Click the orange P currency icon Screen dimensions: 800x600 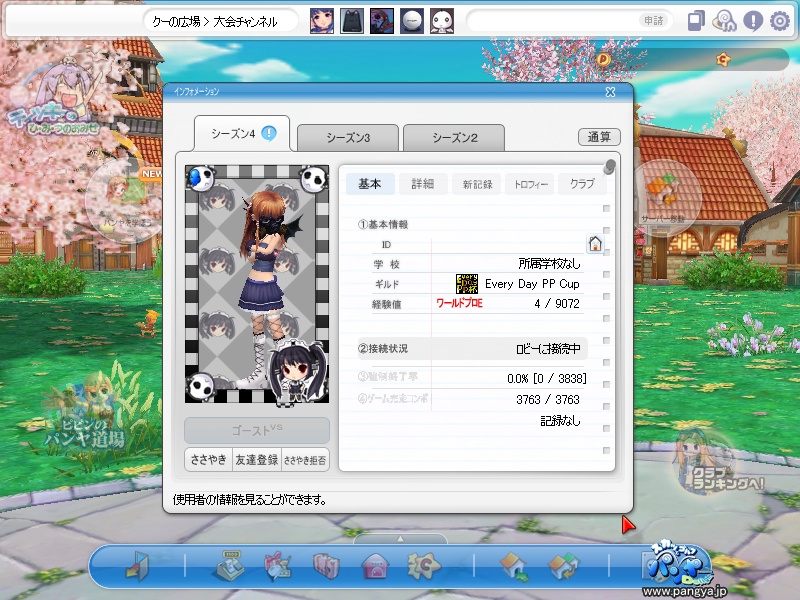[x=603, y=60]
